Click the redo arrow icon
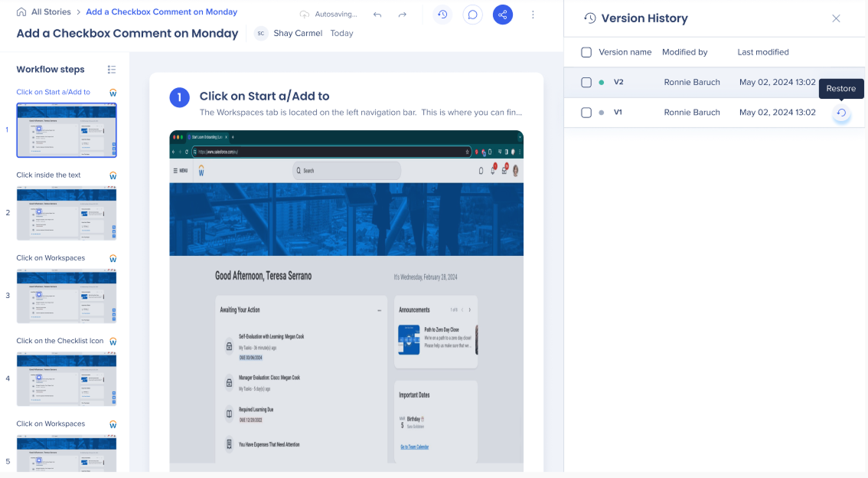The width and height of the screenshot is (868, 478). point(403,15)
